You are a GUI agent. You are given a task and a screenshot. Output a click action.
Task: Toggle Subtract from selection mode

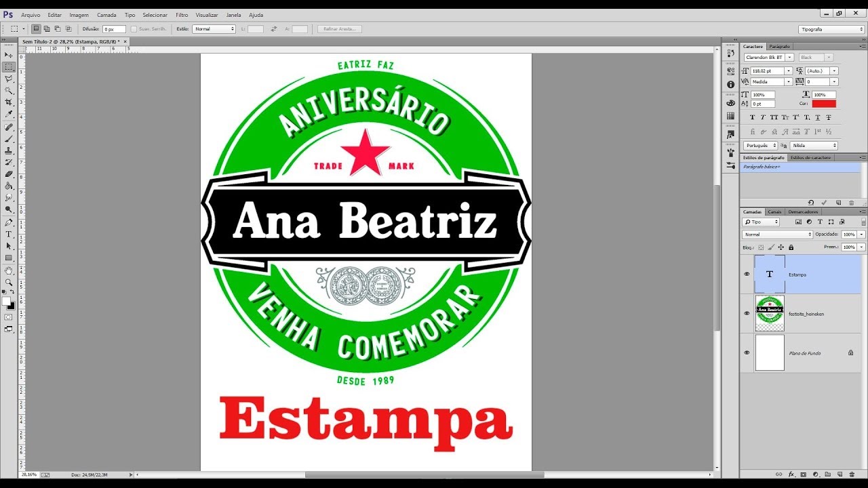pyautogui.click(x=58, y=29)
